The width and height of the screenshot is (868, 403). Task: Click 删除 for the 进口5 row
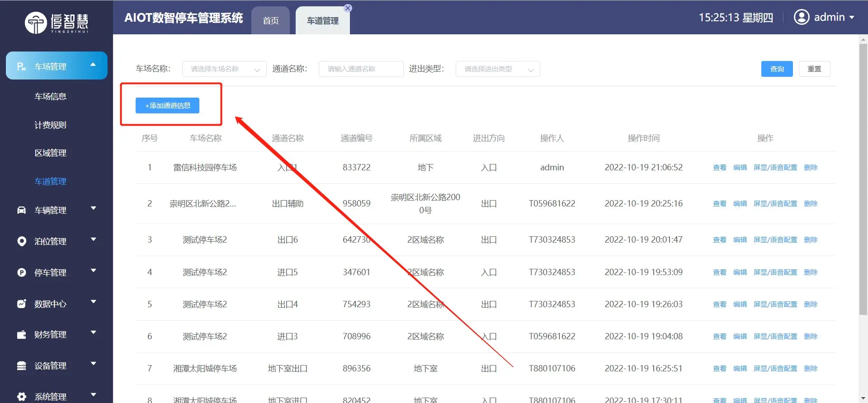[x=811, y=272]
